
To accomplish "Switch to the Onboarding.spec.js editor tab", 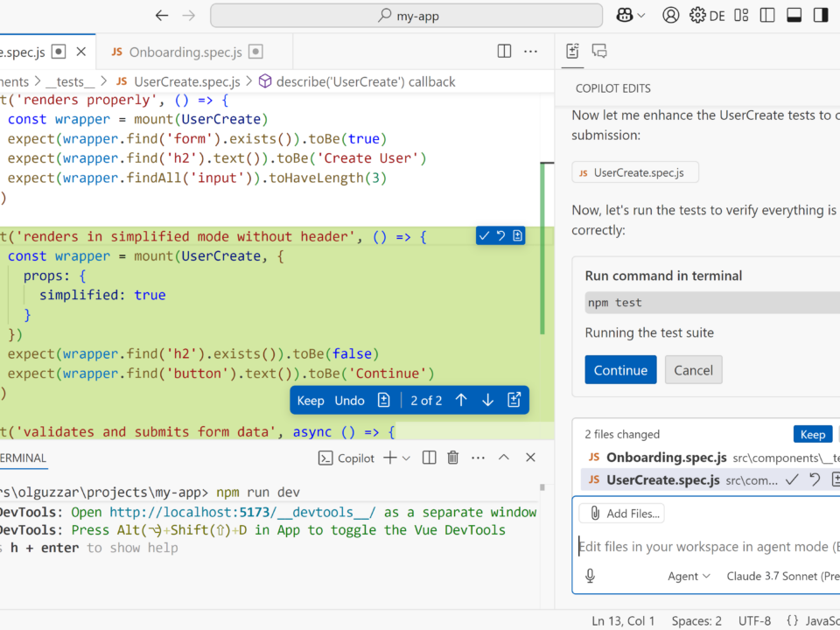I will 185,52.
